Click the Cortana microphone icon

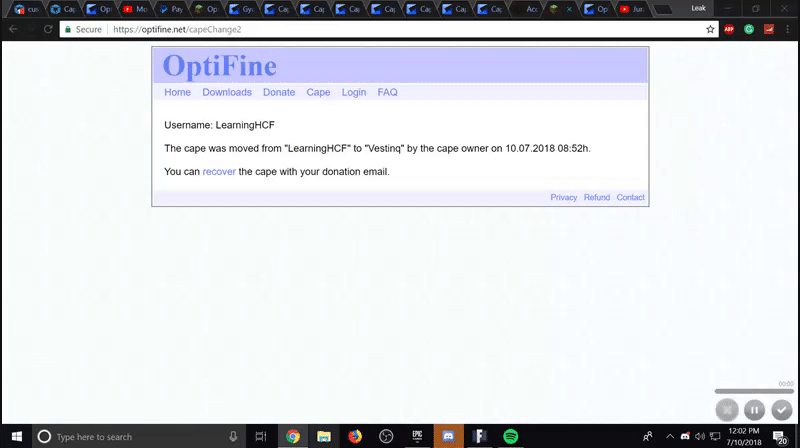point(233,436)
